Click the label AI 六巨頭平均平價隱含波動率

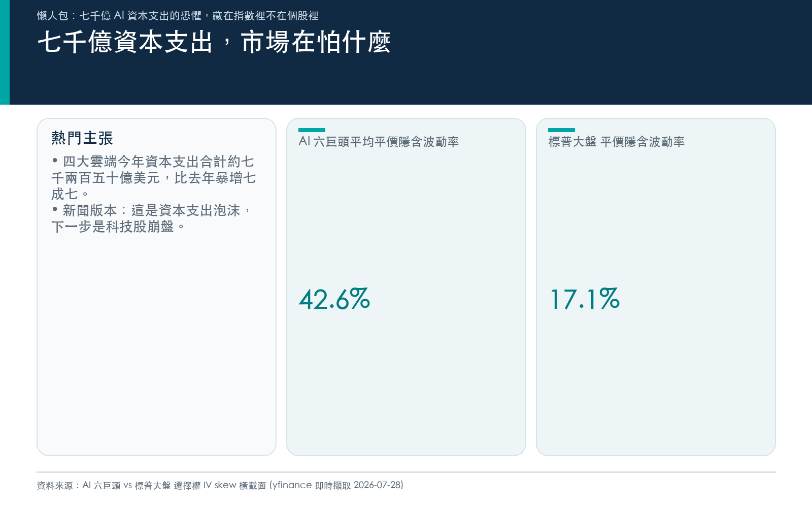click(x=379, y=142)
